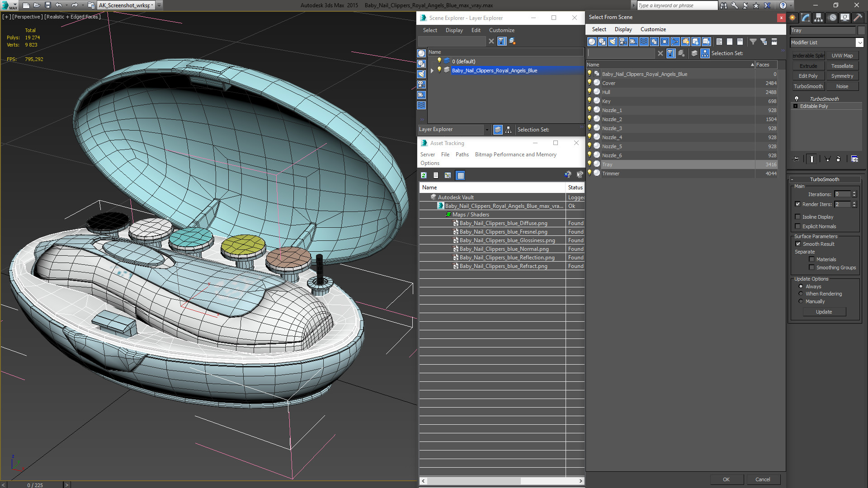Enable Separate by Materials checkbox
Image resolution: width=868 pixels, height=488 pixels.
tap(812, 259)
